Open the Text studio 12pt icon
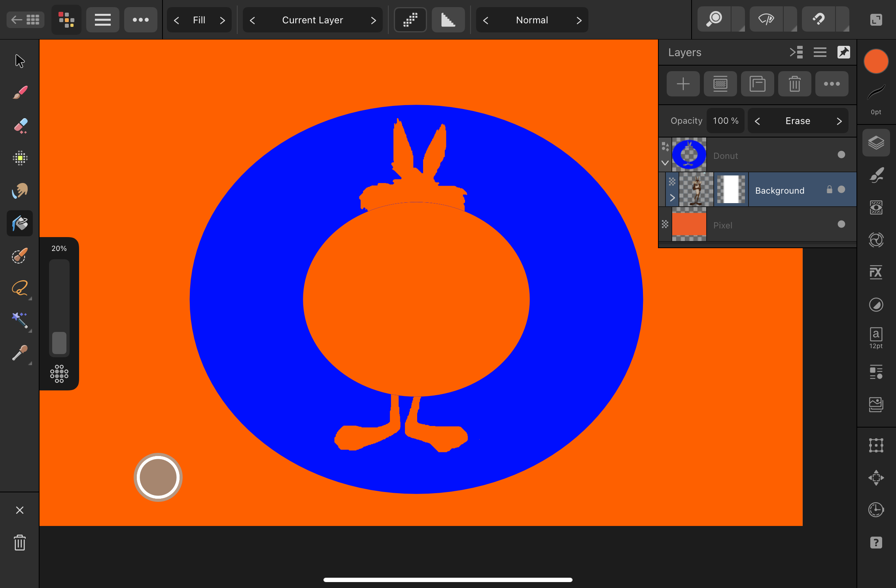 click(x=876, y=338)
